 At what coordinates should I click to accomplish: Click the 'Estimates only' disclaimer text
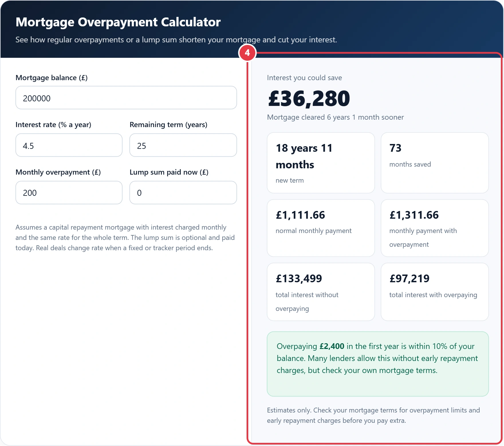373,415
